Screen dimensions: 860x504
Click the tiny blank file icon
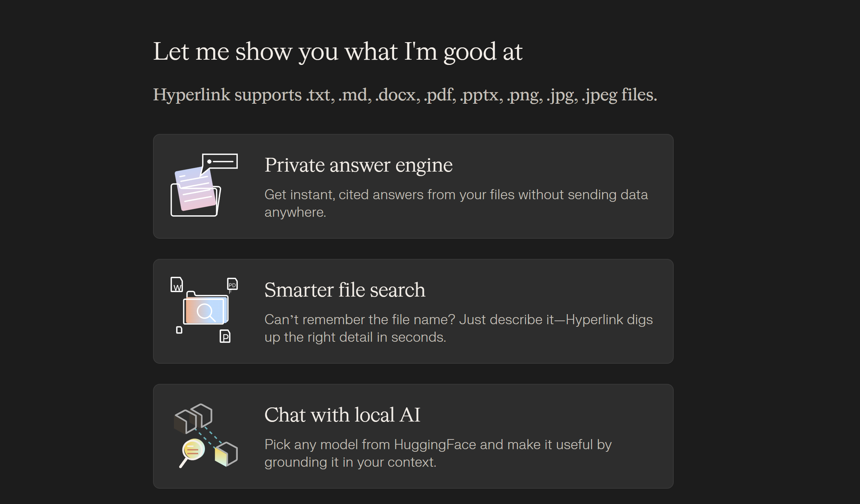[x=179, y=330]
